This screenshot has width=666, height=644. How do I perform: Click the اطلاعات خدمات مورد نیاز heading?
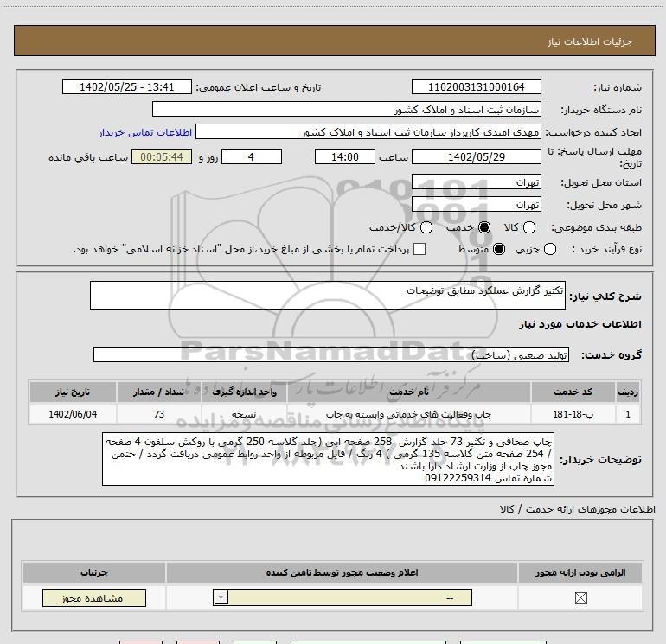point(580,324)
